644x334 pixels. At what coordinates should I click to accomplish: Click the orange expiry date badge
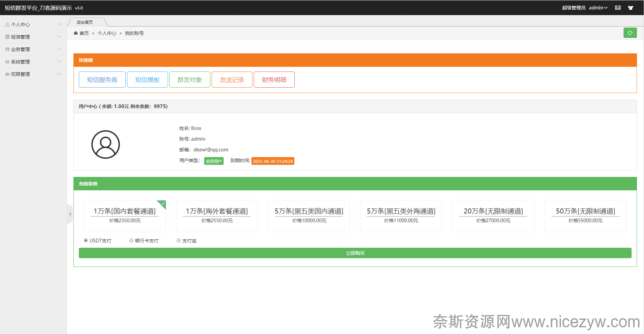273,161
